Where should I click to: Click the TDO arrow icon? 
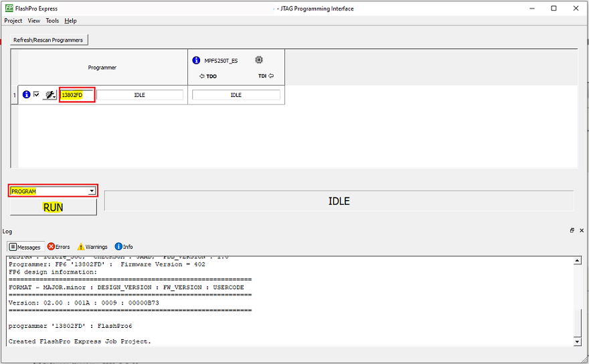click(x=202, y=76)
